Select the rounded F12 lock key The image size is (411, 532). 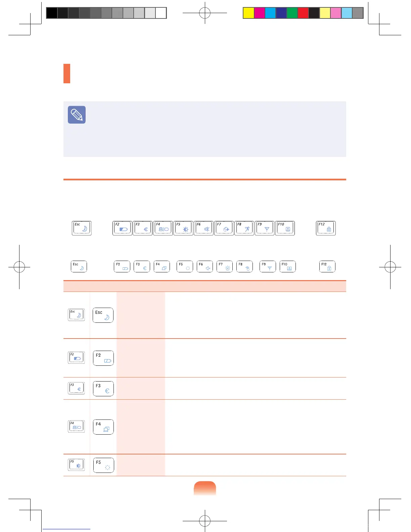[x=327, y=266]
